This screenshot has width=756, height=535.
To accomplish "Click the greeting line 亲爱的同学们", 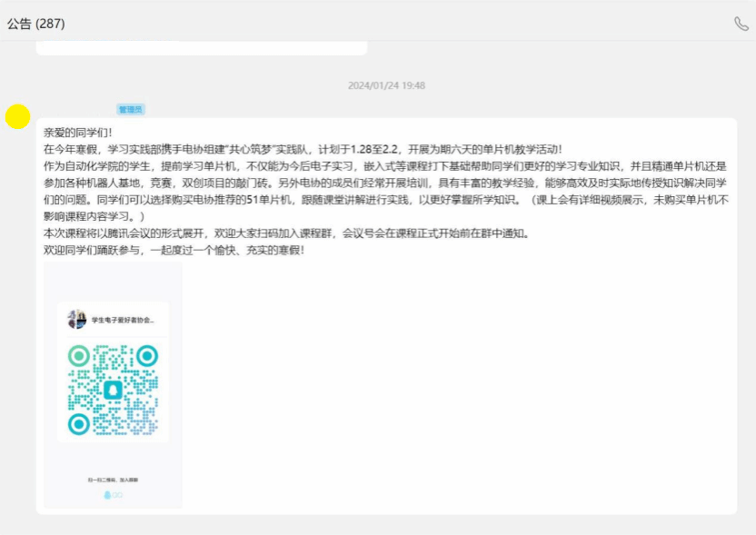I will click(78, 133).
